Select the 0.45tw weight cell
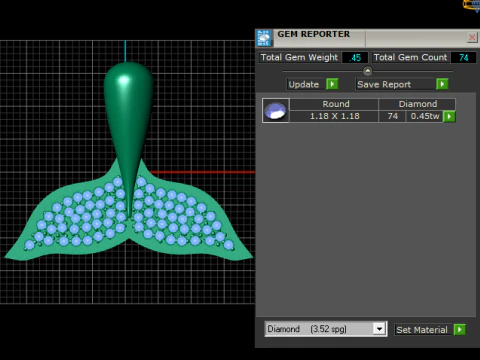This screenshot has height=360, width=480. 425,116
